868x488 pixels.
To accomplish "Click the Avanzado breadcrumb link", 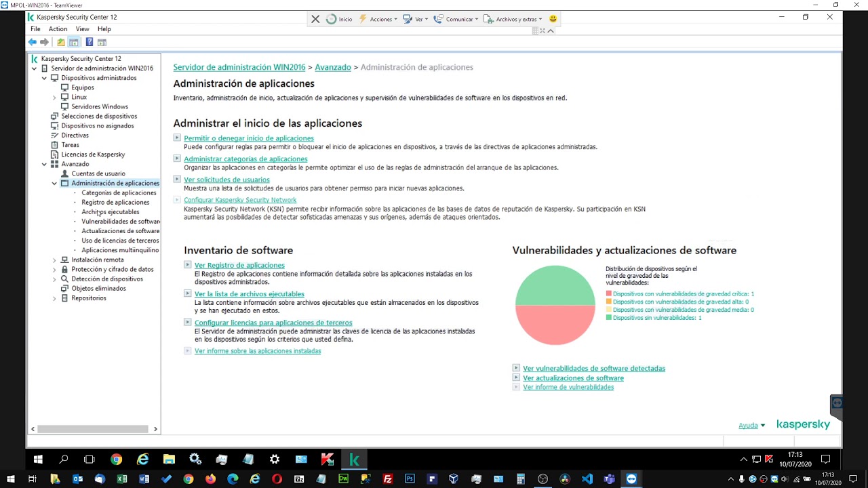I will tap(333, 67).
